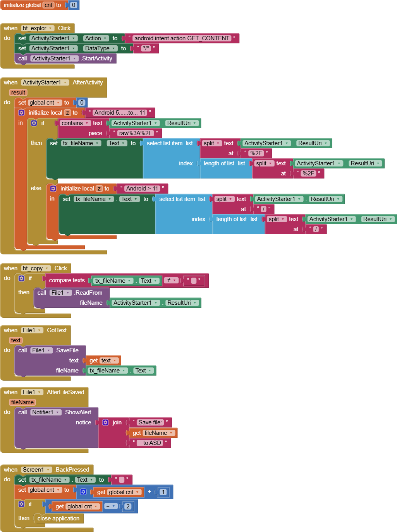Click gear icon on the join block
397x532 pixels.
(x=105, y=422)
